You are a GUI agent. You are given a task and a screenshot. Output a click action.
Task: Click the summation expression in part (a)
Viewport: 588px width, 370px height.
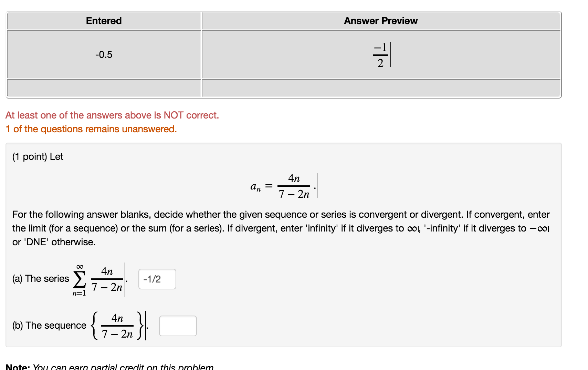click(98, 279)
